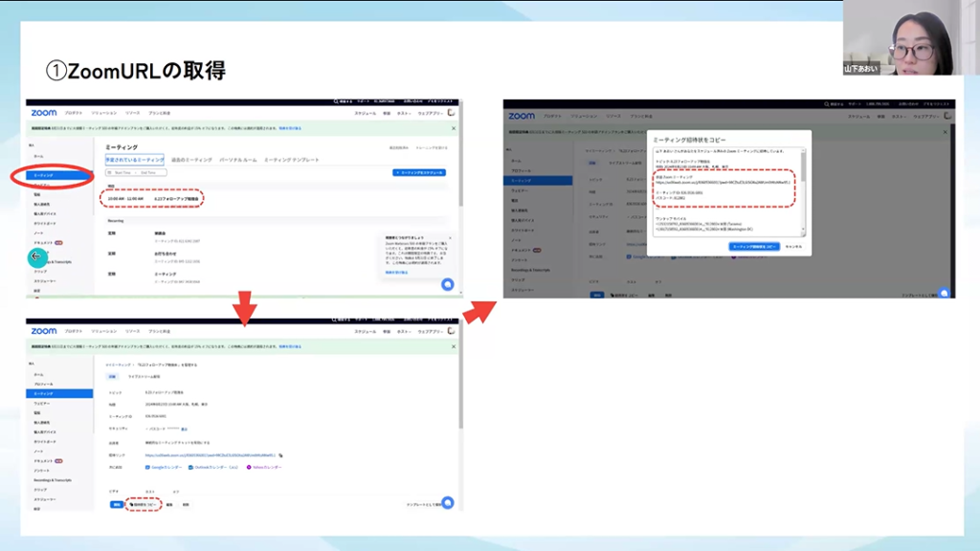Viewport: 980px width, 551px height.
Task: Click the 削除 button on the details page
Action: pyautogui.click(x=186, y=505)
